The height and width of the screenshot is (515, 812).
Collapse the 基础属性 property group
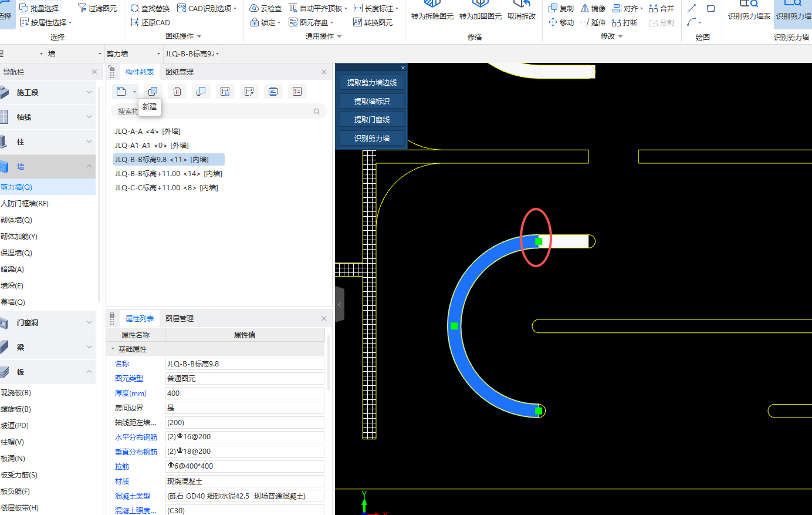pos(113,349)
